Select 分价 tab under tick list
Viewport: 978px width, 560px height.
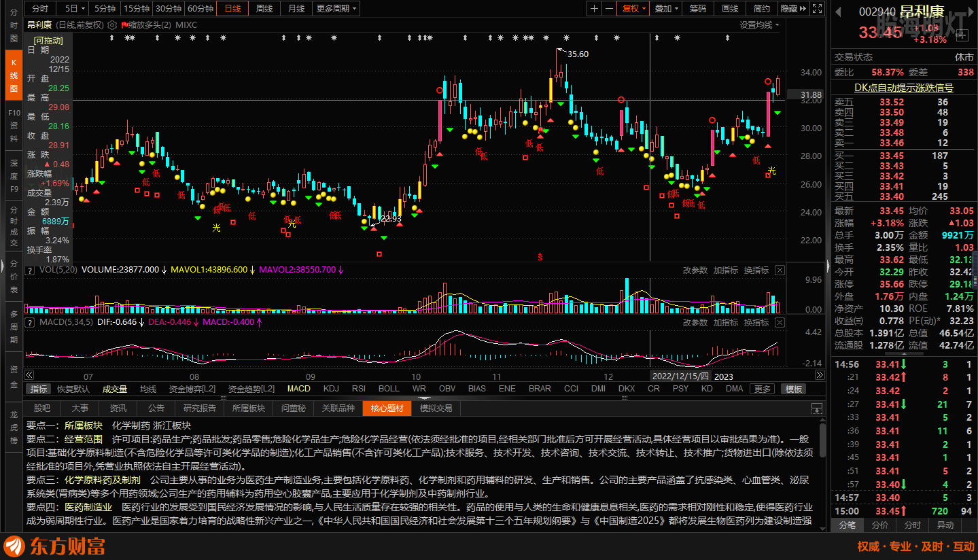coord(880,525)
